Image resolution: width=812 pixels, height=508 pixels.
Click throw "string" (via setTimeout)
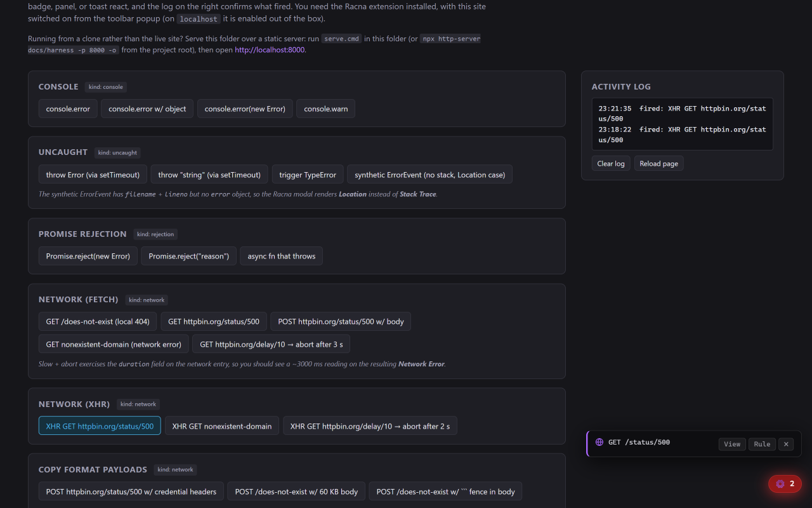tap(209, 174)
